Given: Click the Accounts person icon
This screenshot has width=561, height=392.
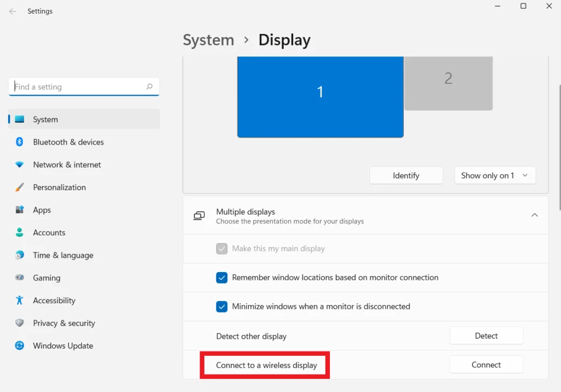Looking at the screenshot, I should click(20, 233).
